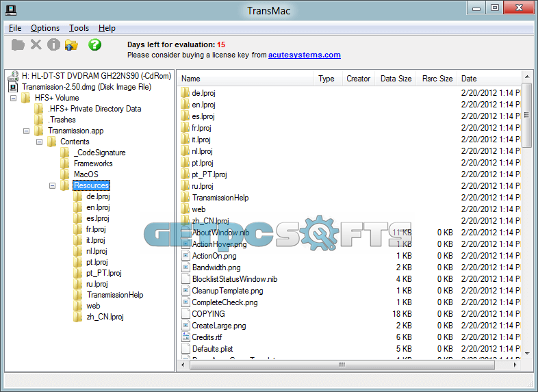Viewport: 538px width, 392px height.
Task: Open the Help menu
Action: pos(107,28)
